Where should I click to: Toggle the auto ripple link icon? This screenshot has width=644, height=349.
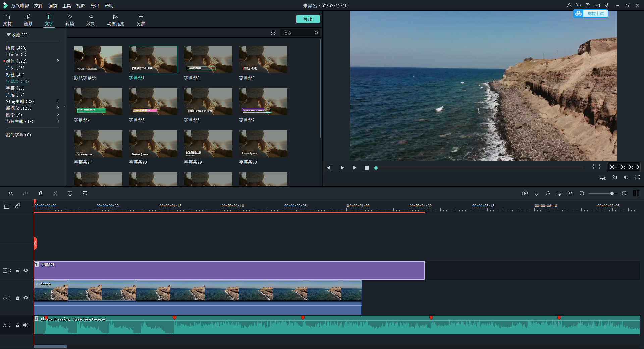pos(18,206)
